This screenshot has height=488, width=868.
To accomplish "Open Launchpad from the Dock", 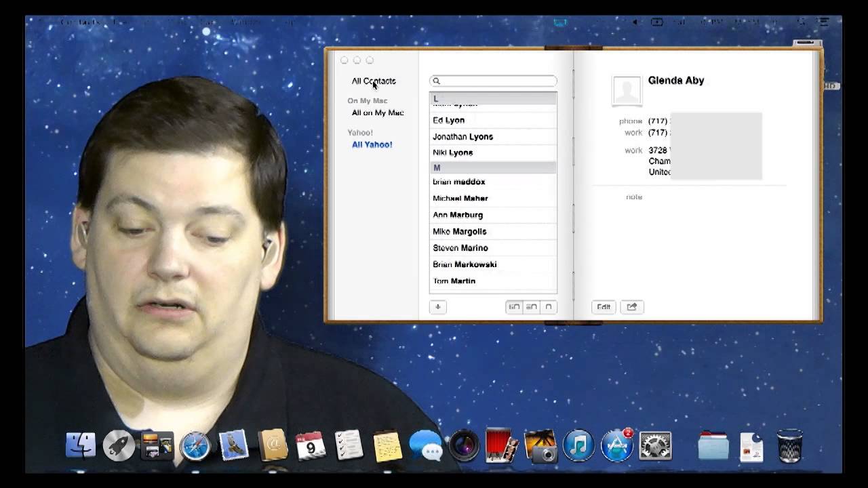I will click(x=118, y=447).
